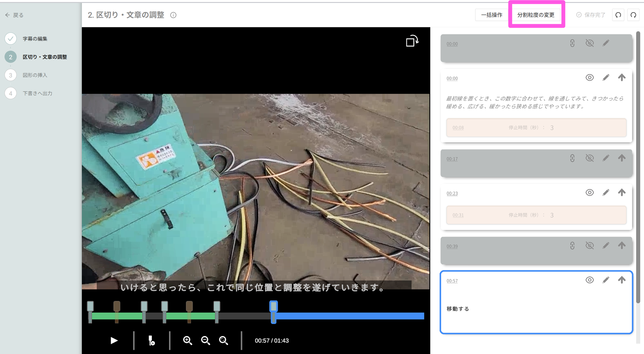The width and height of the screenshot is (644, 354).
Task: Open 分割粒度の変更 option
Action: pyautogui.click(x=536, y=15)
